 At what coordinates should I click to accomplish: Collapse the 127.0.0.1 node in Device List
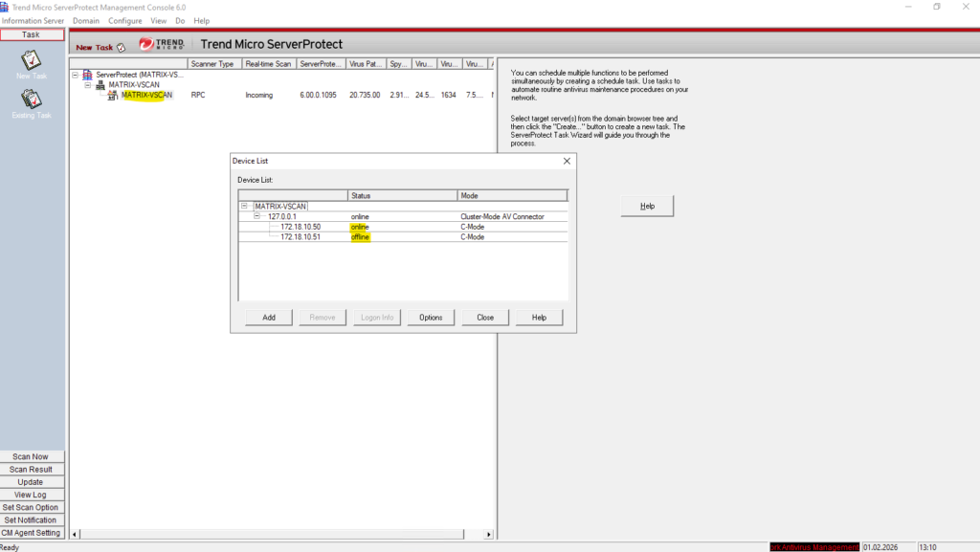click(x=257, y=216)
